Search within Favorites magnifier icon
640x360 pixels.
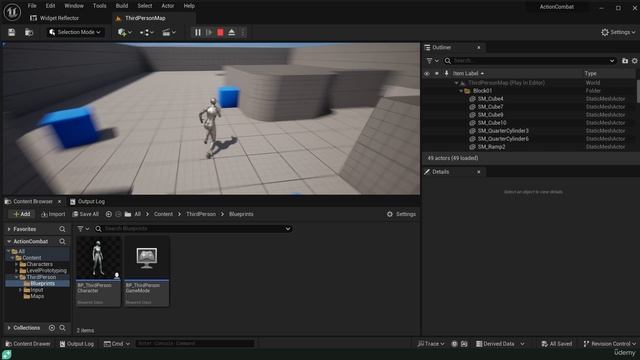coord(62,229)
